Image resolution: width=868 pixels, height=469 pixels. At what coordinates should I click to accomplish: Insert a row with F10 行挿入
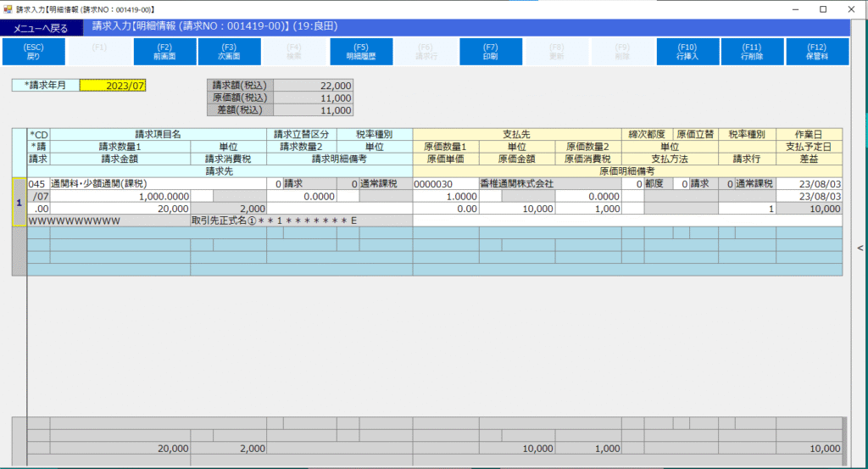pyautogui.click(x=687, y=52)
